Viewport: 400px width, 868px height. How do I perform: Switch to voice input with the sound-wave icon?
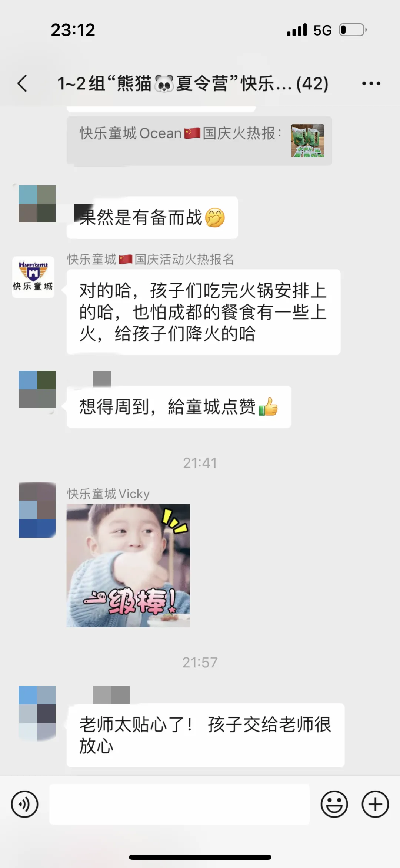(24, 804)
